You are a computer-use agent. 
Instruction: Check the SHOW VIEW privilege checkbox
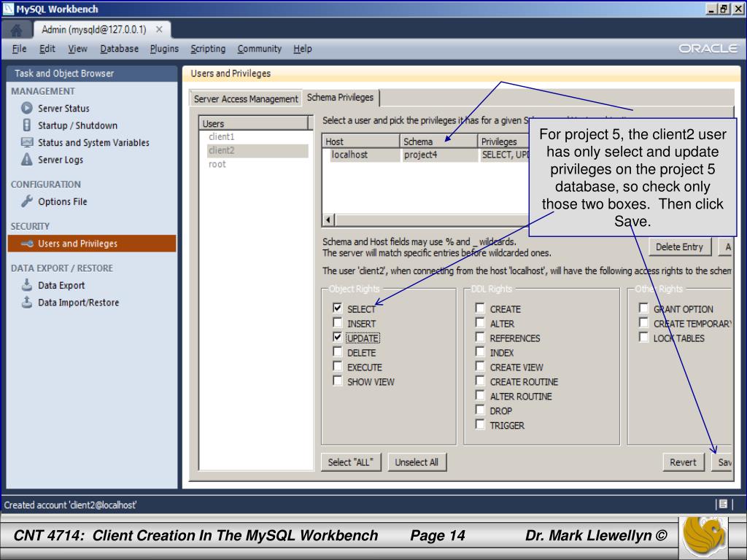[337, 381]
